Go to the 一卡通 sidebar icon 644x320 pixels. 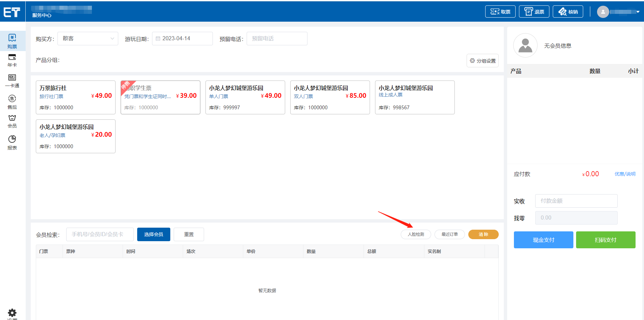(12, 81)
